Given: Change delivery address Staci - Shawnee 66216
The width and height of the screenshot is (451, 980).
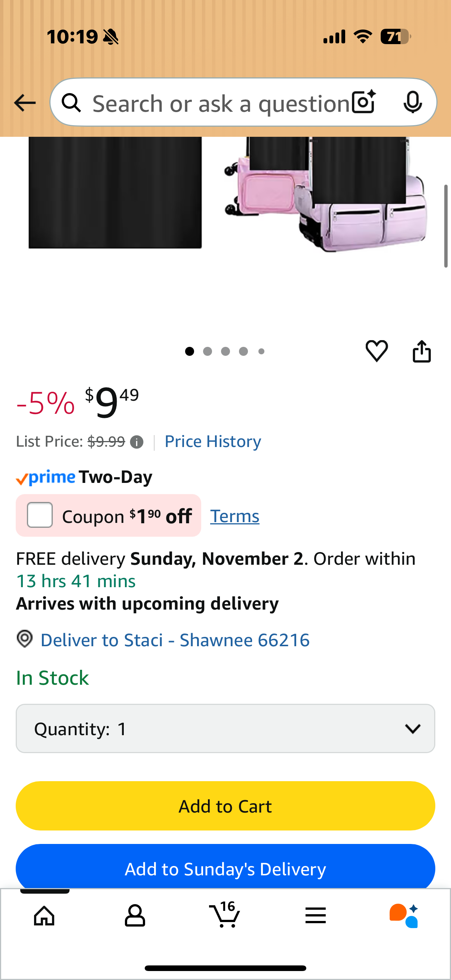Looking at the screenshot, I should (x=175, y=640).
